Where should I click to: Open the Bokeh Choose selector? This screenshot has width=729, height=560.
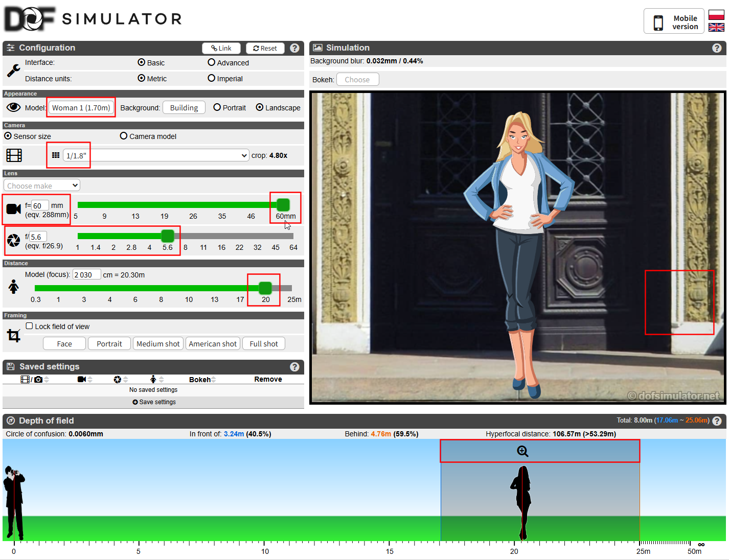(357, 80)
